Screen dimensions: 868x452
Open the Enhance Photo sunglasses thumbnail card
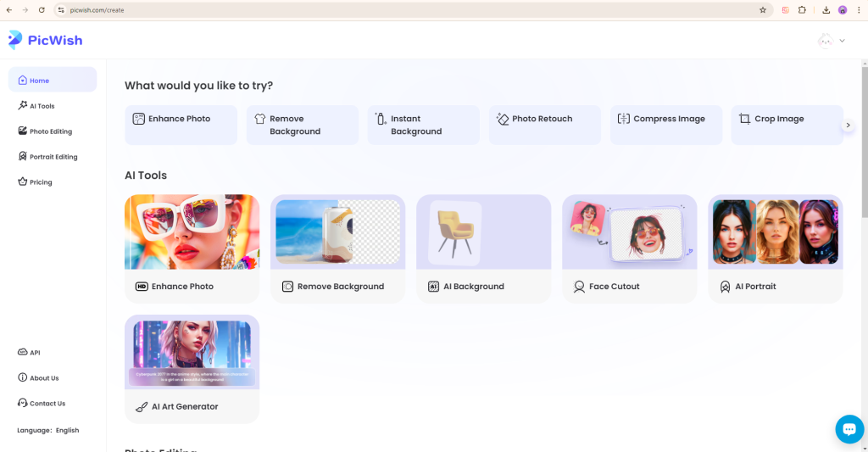[x=192, y=232]
